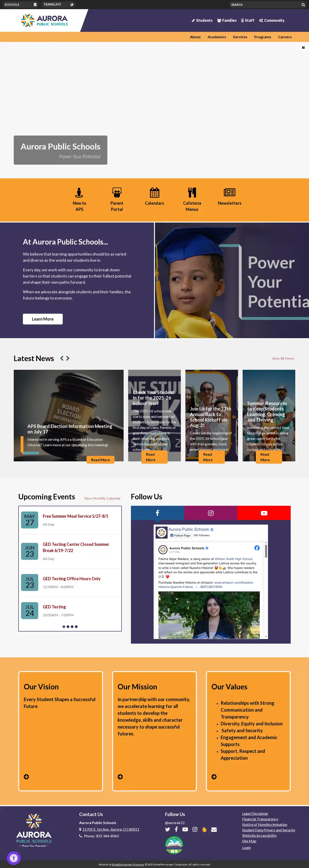Open the Academics menu
This screenshot has height=868, width=309.
tap(217, 37)
